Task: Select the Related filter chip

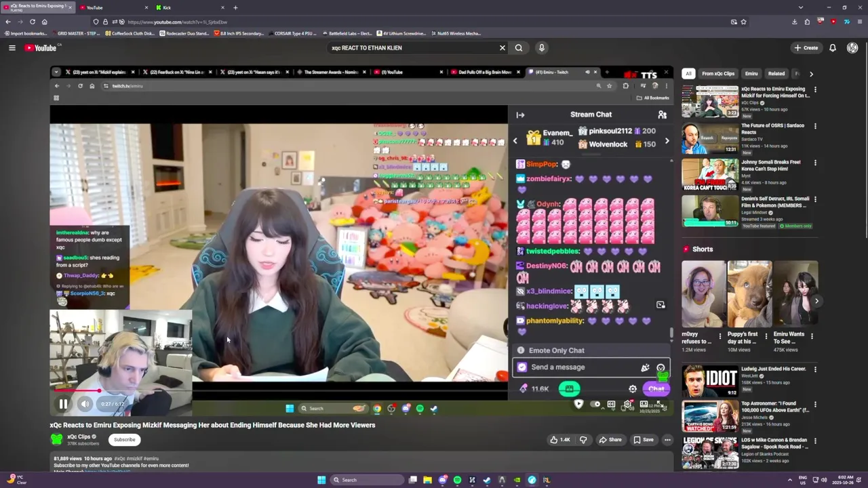Action: (776, 73)
